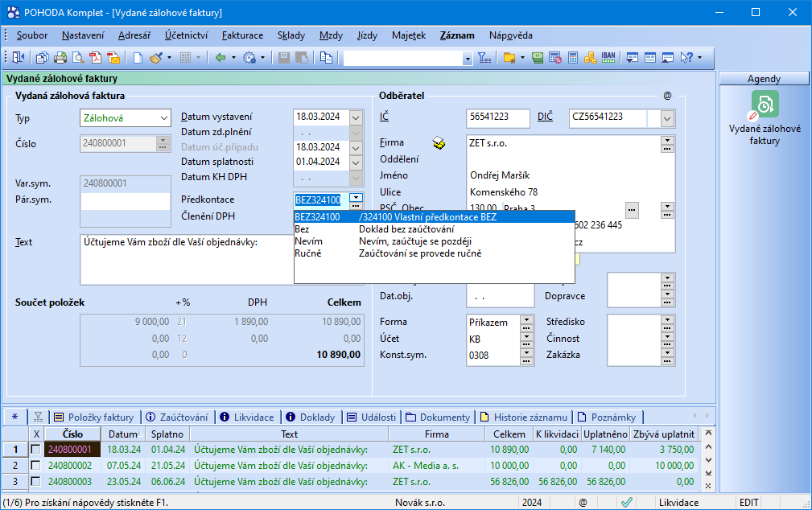Click the @ symbol above Odběratel panel
812x510 pixels.
(667, 96)
